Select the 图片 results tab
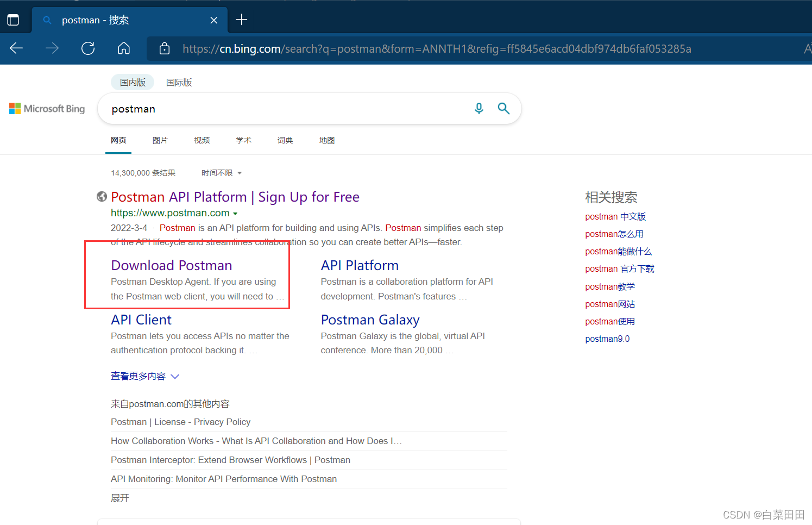The image size is (812, 525). (x=160, y=140)
